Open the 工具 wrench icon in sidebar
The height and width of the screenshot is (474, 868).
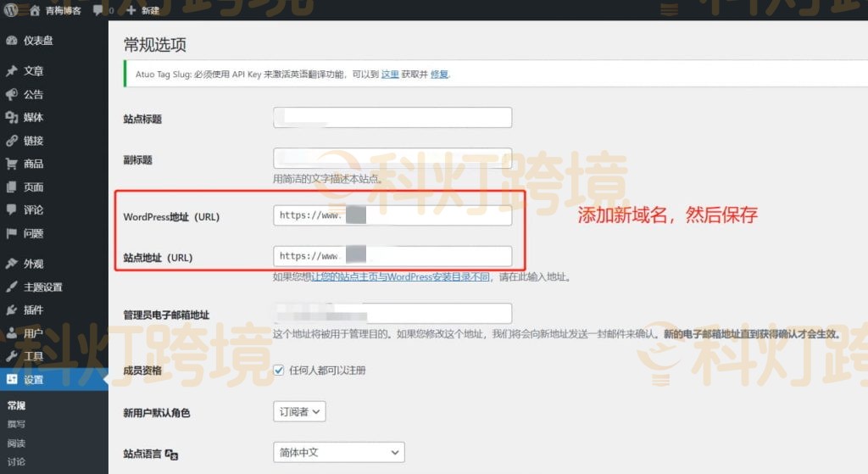click(x=11, y=356)
